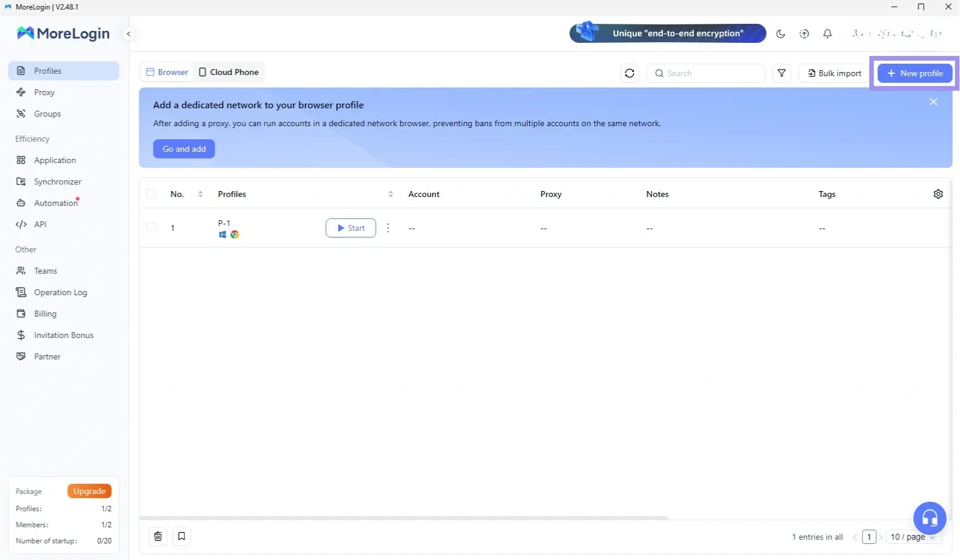Open filter options with the funnel icon

coord(781,73)
